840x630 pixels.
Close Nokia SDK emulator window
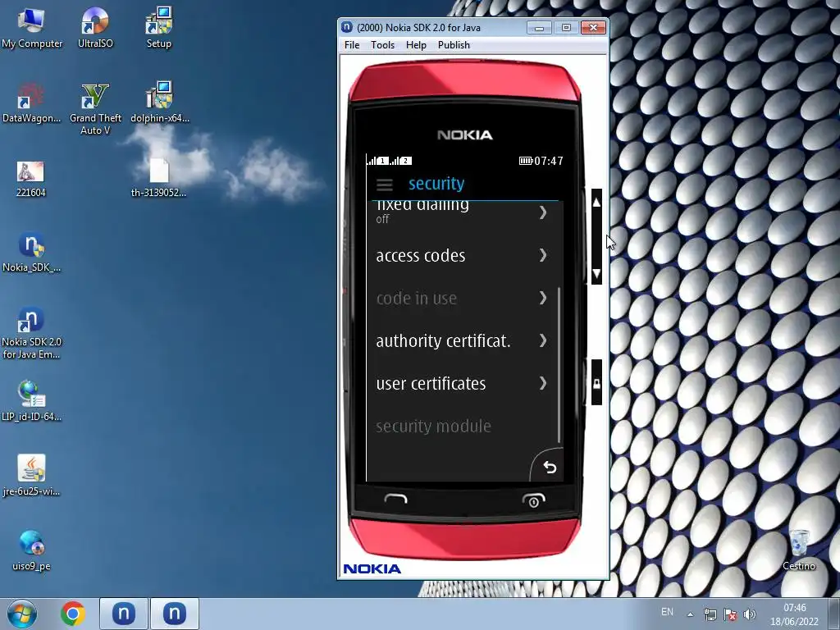click(593, 27)
